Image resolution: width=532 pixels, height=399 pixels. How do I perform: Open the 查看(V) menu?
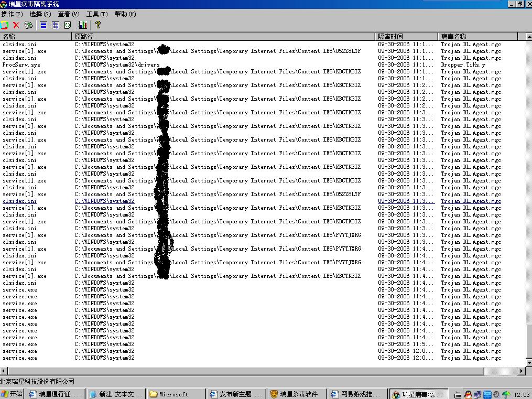pyautogui.click(x=68, y=14)
